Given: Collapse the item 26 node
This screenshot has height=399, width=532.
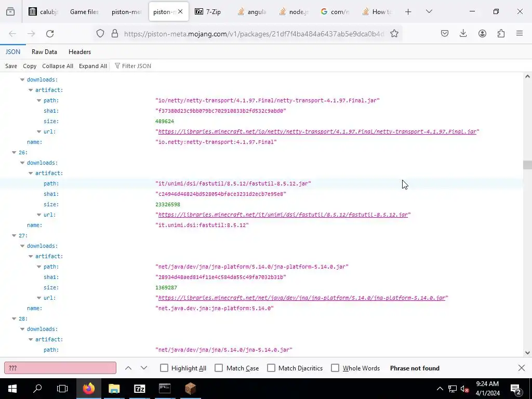Looking at the screenshot, I should click(14, 152).
